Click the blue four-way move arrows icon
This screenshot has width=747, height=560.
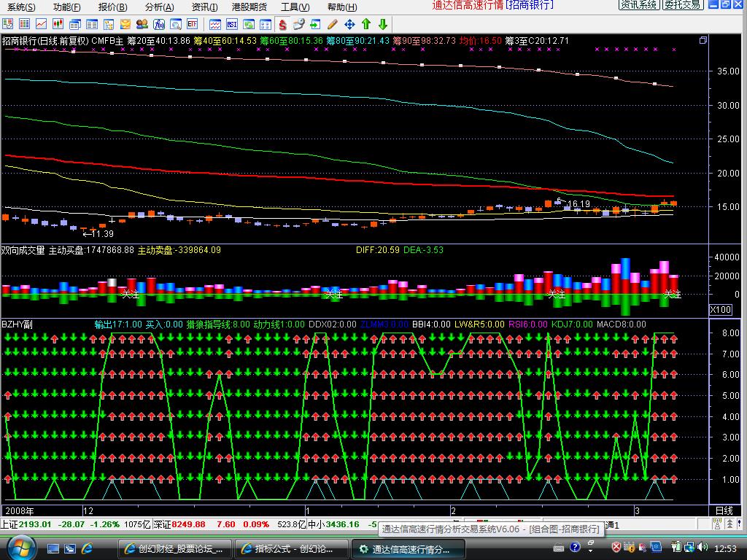coord(349,24)
